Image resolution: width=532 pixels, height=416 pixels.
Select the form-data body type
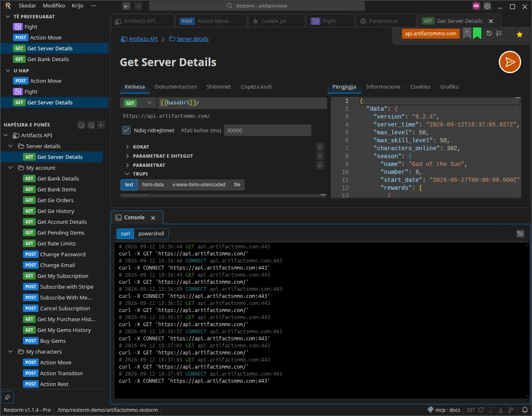pyautogui.click(x=153, y=185)
